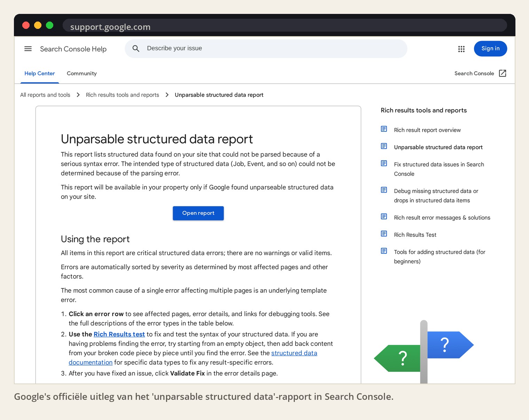529x420 pixels.
Task: Go to Rich results tools and reports breadcrumb
Action: pyautogui.click(x=123, y=95)
